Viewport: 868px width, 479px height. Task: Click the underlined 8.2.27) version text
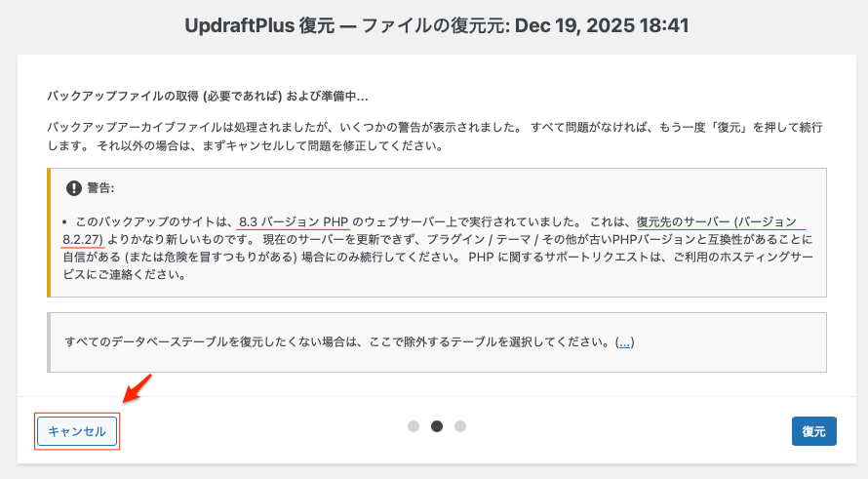click(84, 239)
